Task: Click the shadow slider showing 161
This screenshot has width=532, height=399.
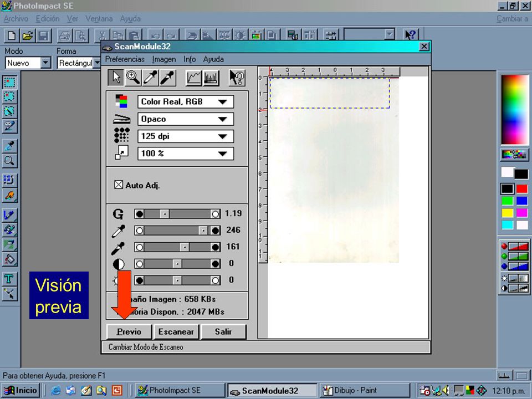Action: (177, 247)
